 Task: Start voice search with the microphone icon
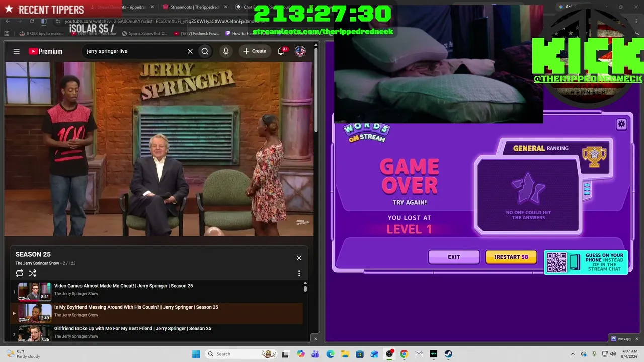click(x=226, y=51)
